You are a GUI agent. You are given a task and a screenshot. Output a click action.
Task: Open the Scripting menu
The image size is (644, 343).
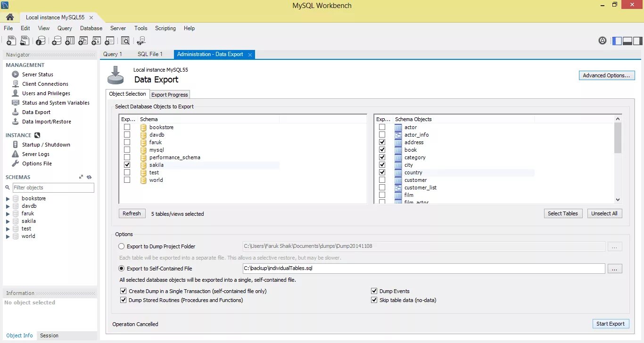(x=165, y=28)
